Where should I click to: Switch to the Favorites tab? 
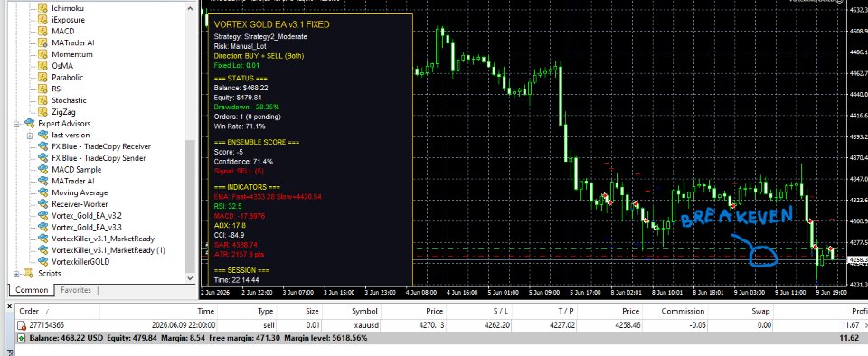click(76, 290)
